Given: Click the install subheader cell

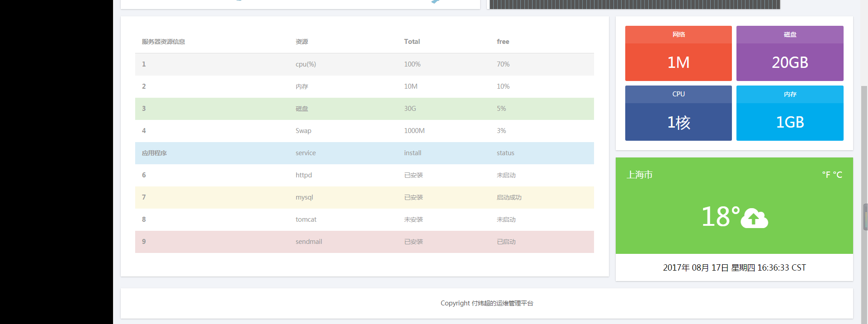Looking at the screenshot, I should coord(413,153).
